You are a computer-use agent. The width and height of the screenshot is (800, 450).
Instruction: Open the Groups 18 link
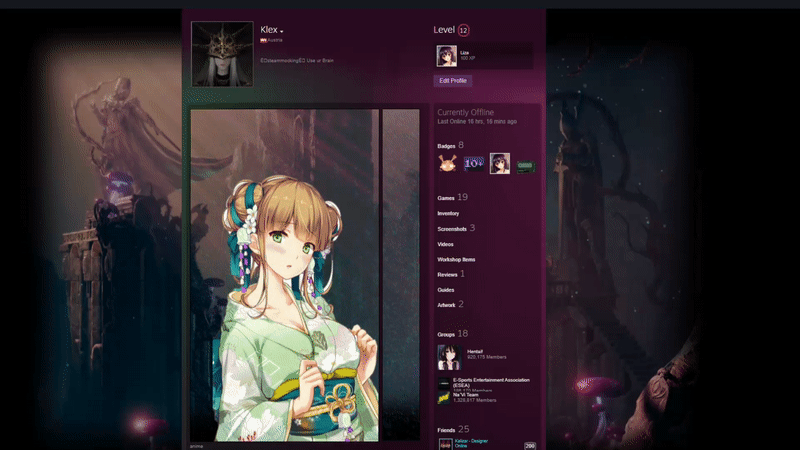[453, 334]
